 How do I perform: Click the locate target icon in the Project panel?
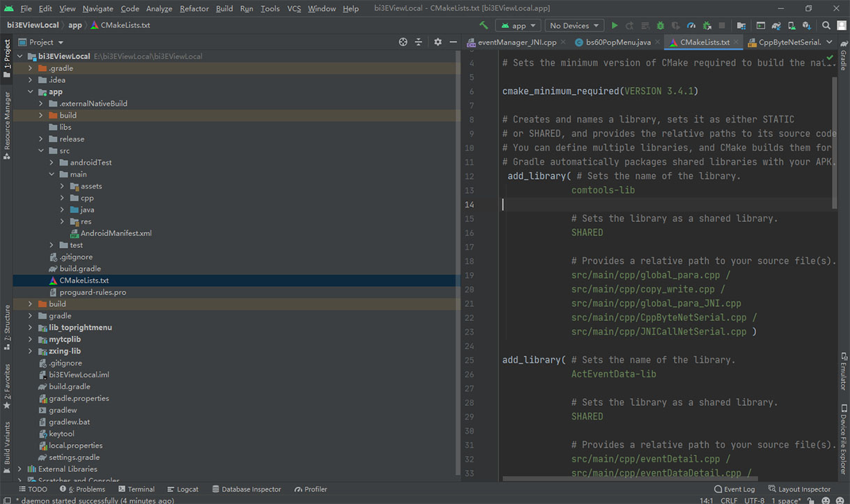click(403, 42)
